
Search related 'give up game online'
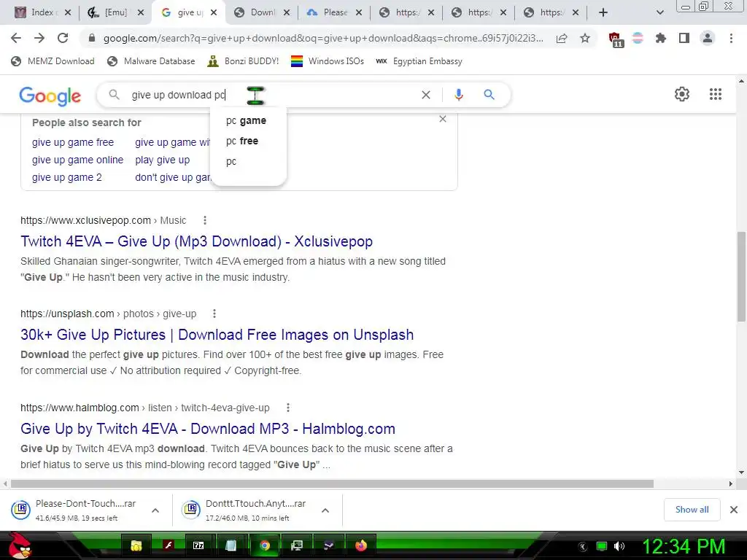77,160
